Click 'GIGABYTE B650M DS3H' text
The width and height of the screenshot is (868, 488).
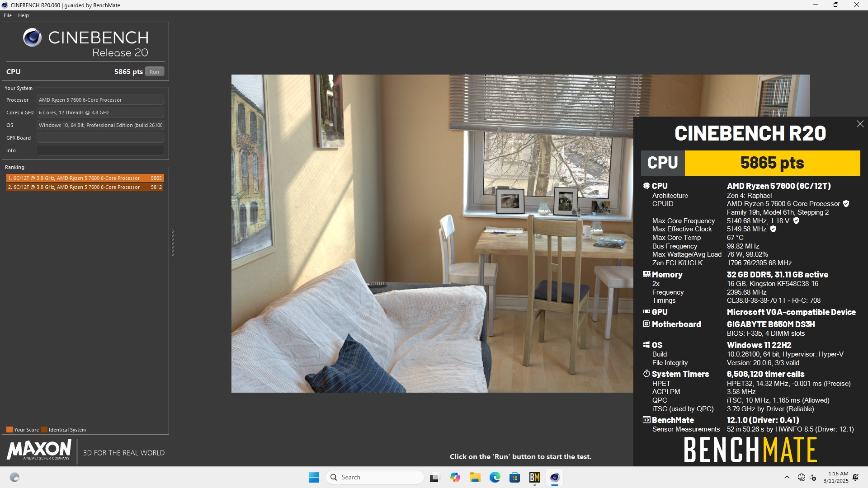click(x=771, y=324)
